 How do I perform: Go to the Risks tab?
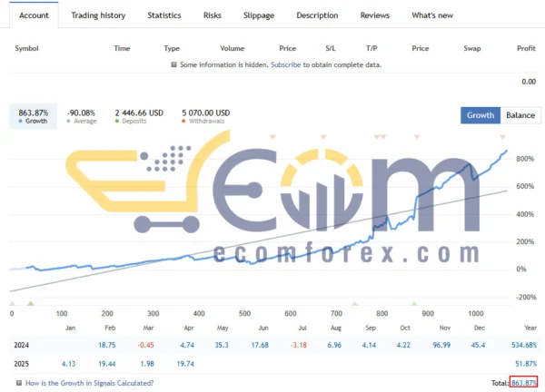pos(212,15)
